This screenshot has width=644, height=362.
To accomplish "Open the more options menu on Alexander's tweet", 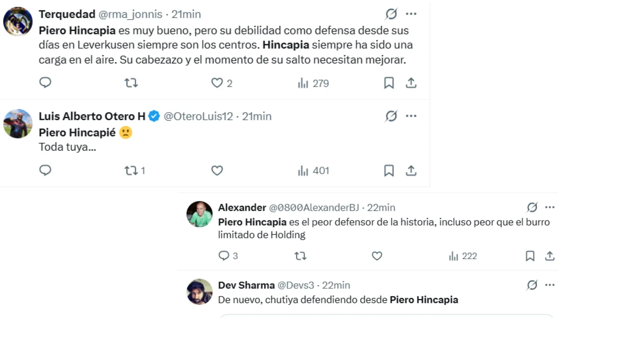I will tap(550, 207).
